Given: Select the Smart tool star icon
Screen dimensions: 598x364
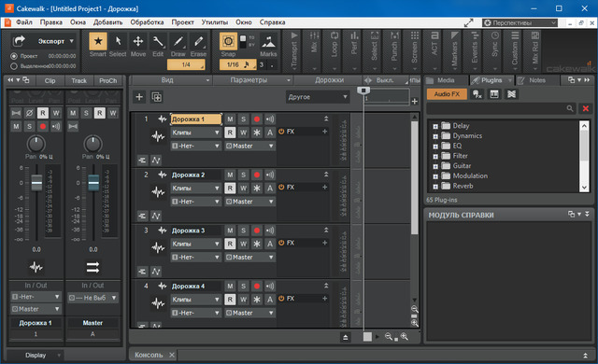Looking at the screenshot, I should tap(97, 41).
